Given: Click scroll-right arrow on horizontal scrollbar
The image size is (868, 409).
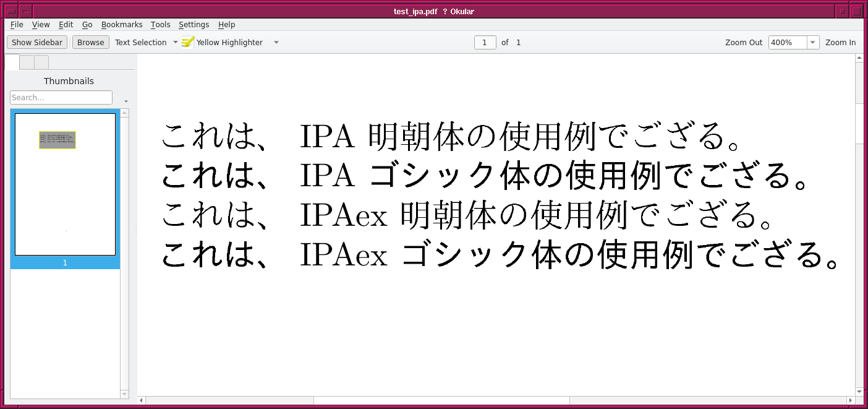Looking at the screenshot, I should [x=849, y=400].
